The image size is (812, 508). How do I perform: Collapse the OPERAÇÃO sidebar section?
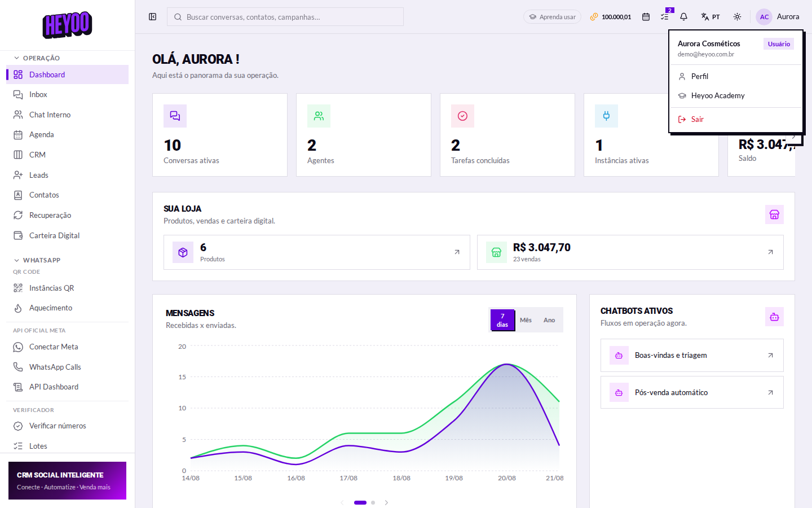(37, 58)
